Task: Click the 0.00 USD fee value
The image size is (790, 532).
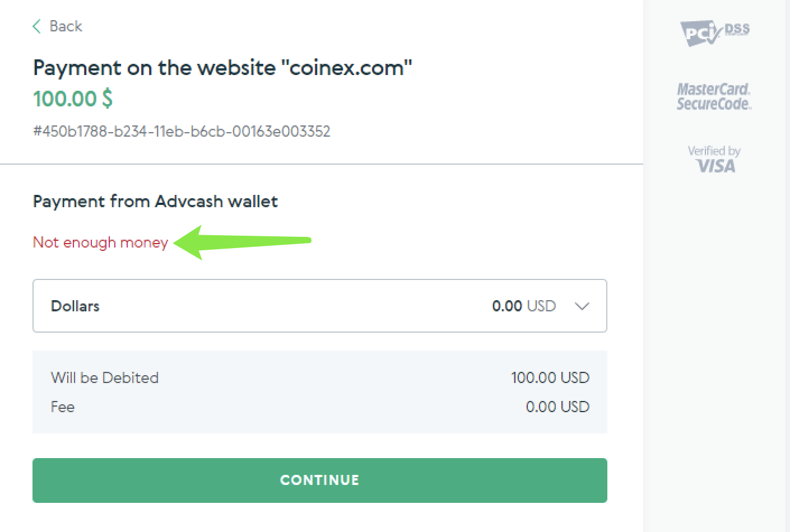Action: pos(557,407)
